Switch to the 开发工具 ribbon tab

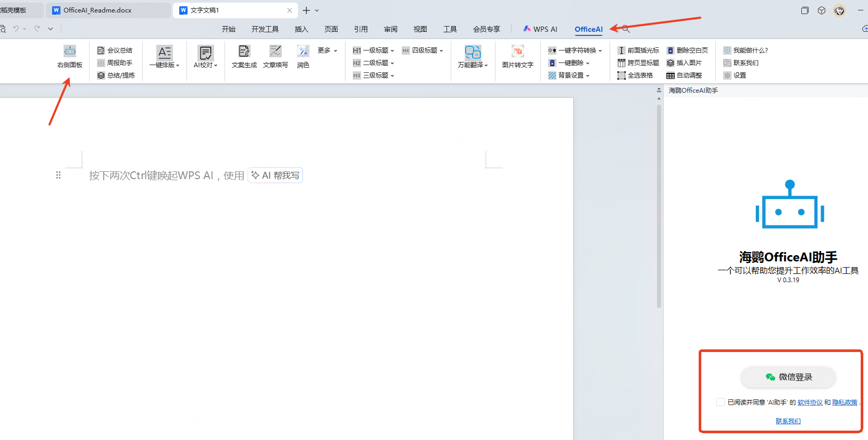point(265,29)
